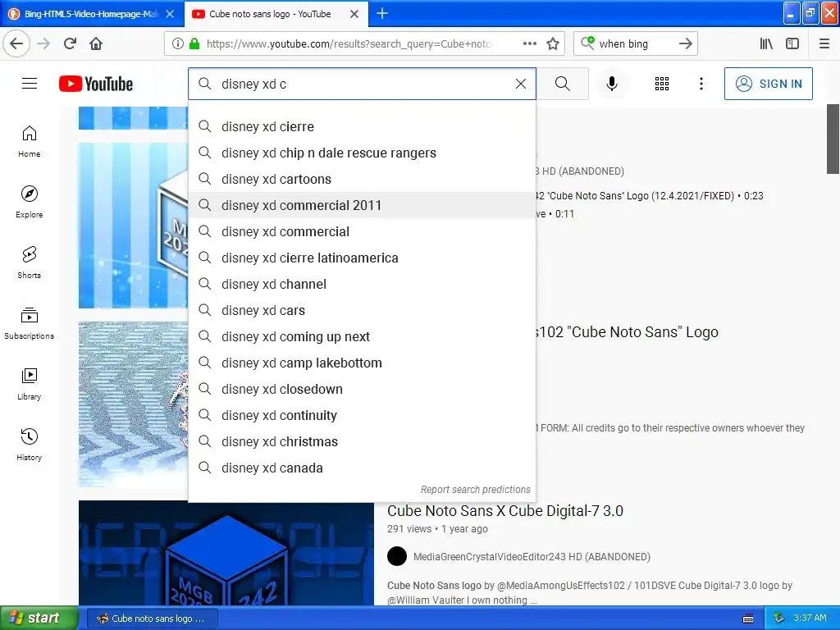
Task: Go to the YouTube logo home
Action: tap(96, 84)
